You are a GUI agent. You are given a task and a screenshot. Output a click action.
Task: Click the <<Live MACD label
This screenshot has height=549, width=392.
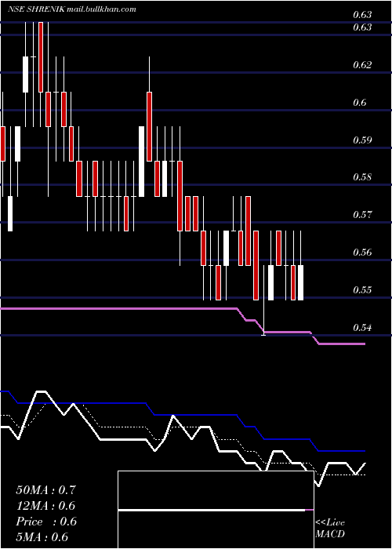tap(330, 529)
